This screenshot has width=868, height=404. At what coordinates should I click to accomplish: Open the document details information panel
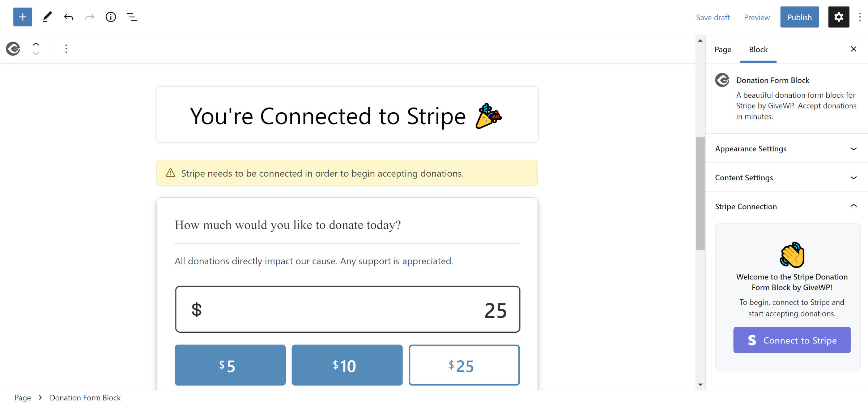[111, 17]
